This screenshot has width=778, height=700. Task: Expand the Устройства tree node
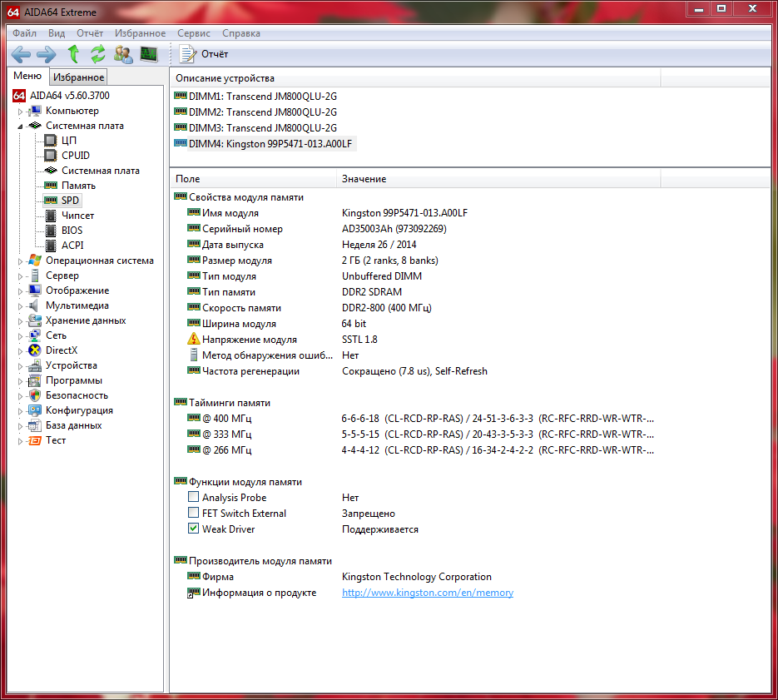[20, 366]
